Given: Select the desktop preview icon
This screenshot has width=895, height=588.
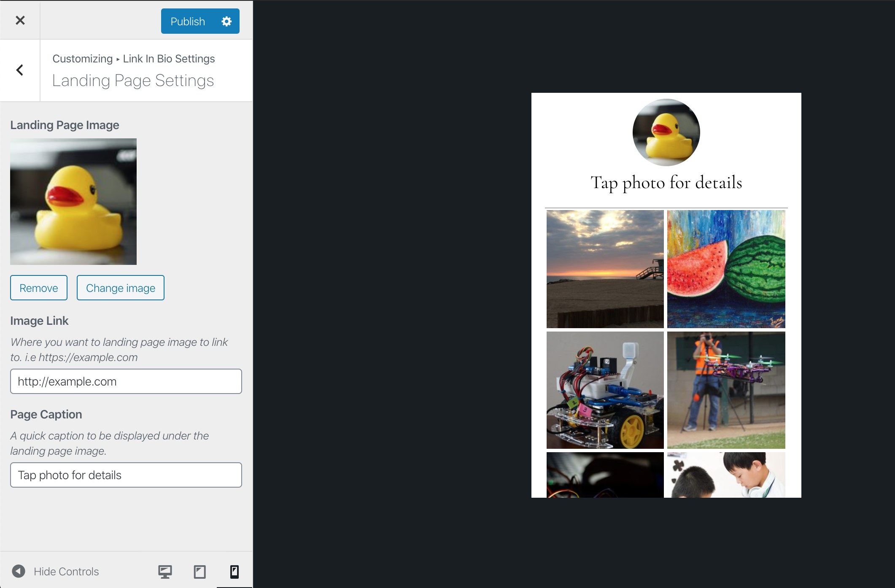Looking at the screenshot, I should pyautogui.click(x=164, y=570).
